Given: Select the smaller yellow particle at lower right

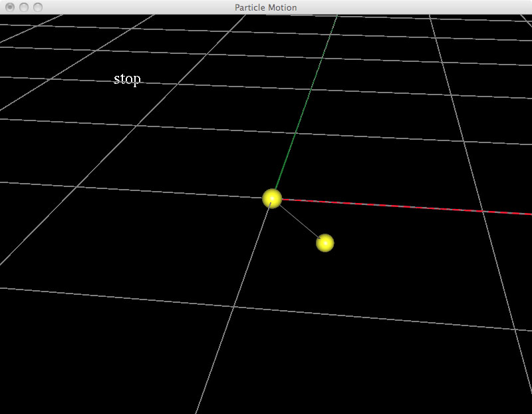Looking at the screenshot, I should (325, 243).
